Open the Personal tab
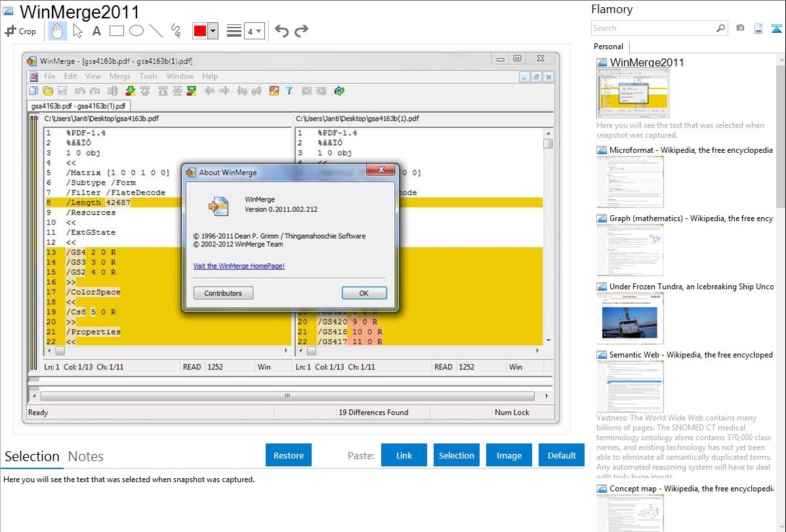 pos(608,47)
